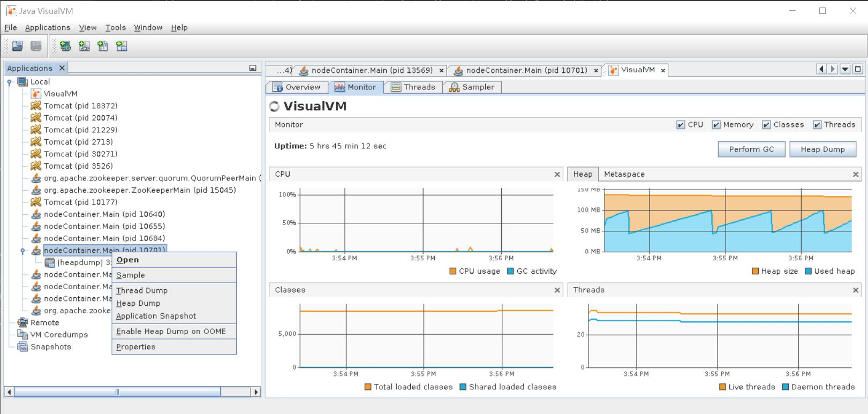Switch to the Threads tab

[x=413, y=87]
